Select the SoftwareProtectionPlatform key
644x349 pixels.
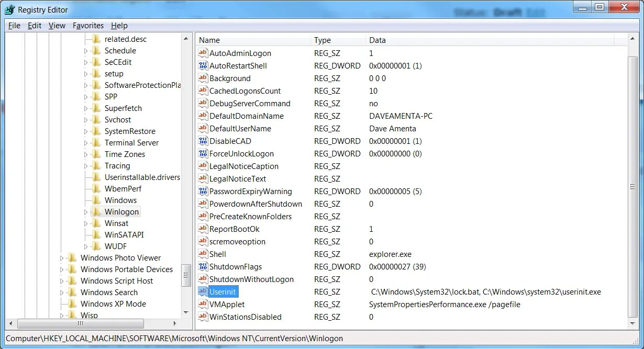point(142,85)
